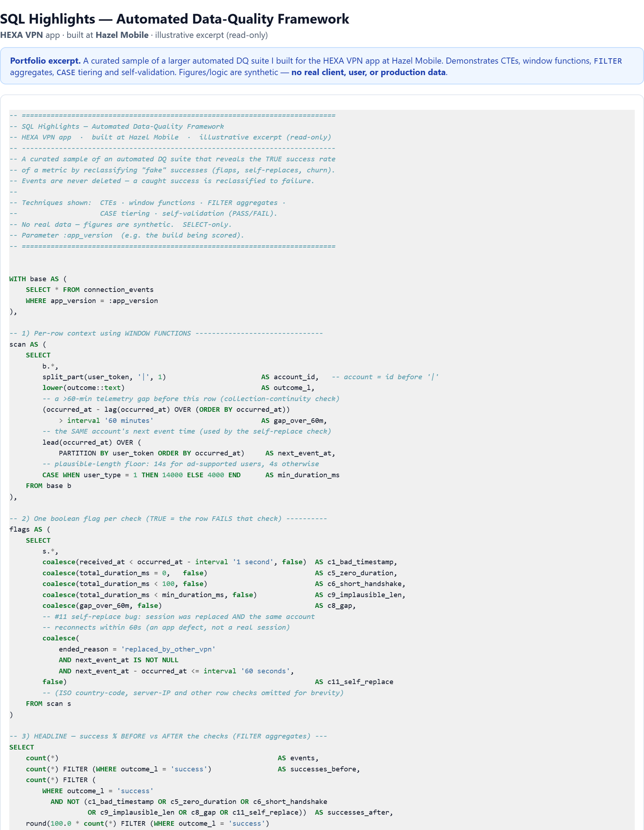644x830 pixels.
Task: Click the comment '-- Parameter :app_version (e.g. the build being scored).'
Action: 127,235
